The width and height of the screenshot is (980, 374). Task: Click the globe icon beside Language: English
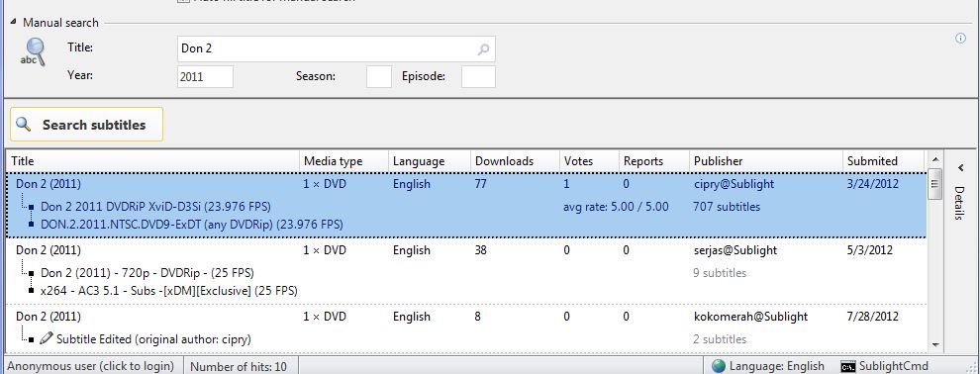click(x=718, y=366)
